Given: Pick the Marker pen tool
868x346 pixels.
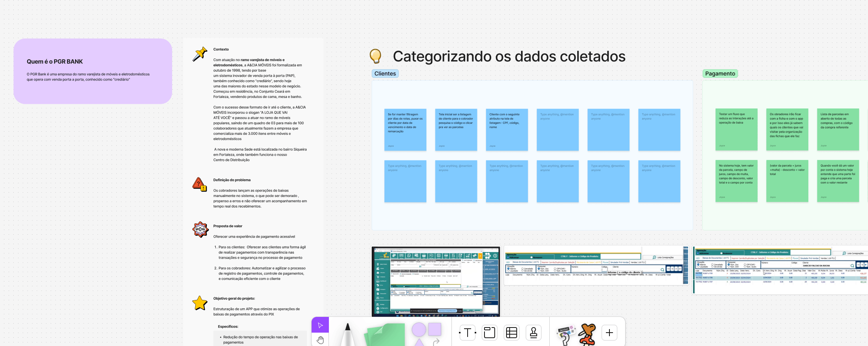Looking at the screenshot, I should [x=347, y=334].
